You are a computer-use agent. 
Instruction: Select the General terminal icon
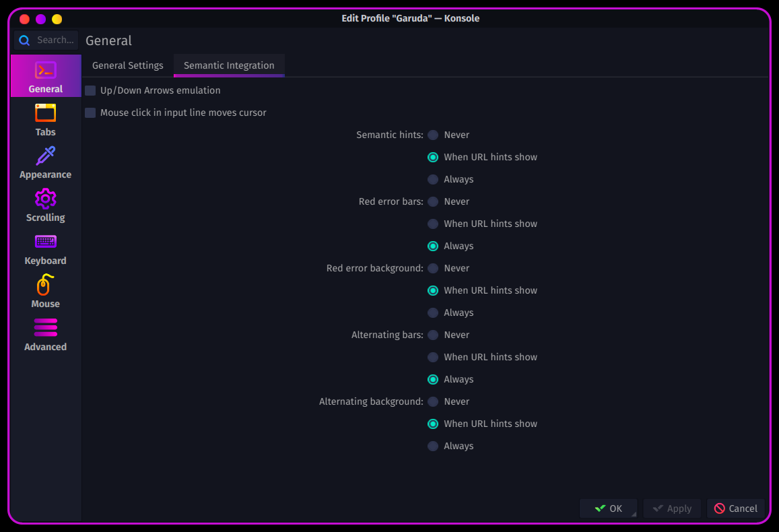45,70
